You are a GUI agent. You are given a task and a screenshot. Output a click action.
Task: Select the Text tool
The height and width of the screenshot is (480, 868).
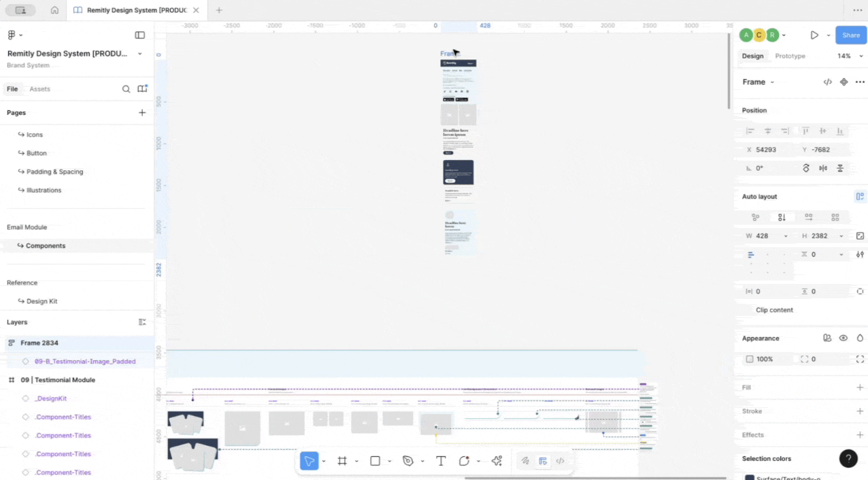pos(441,461)
